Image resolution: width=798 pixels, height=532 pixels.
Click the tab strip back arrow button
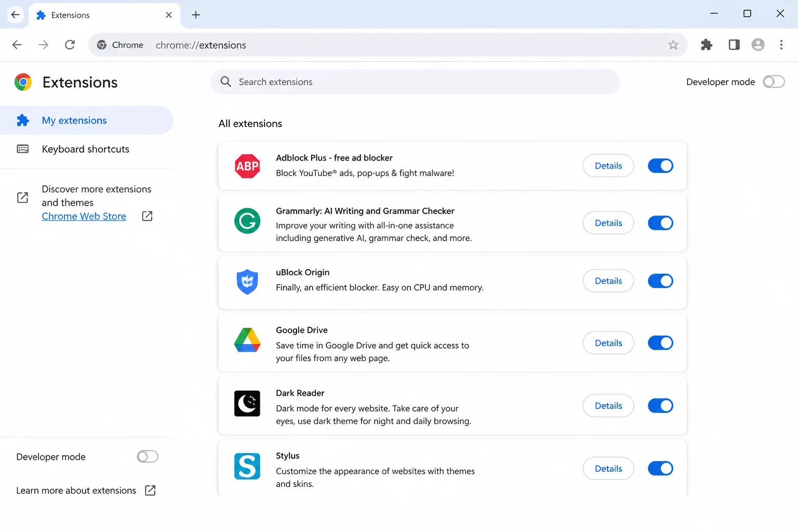pos(15,15)
